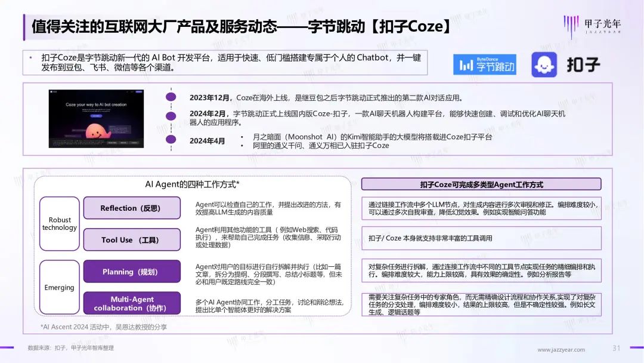Click the 扣子 Coze ghost mascot icon
The image size is (644, 363).
click(544, 64)
